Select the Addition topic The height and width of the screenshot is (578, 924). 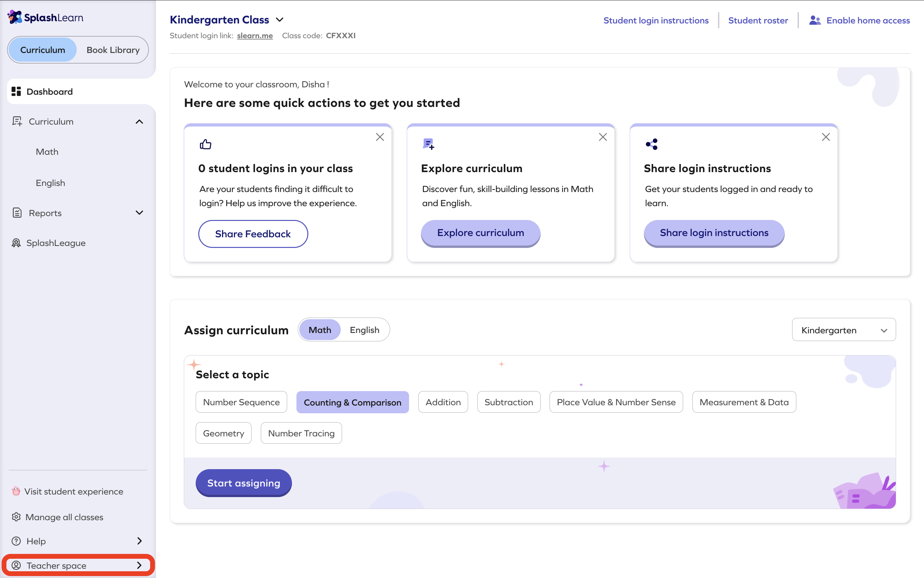(x=443, y=402)
